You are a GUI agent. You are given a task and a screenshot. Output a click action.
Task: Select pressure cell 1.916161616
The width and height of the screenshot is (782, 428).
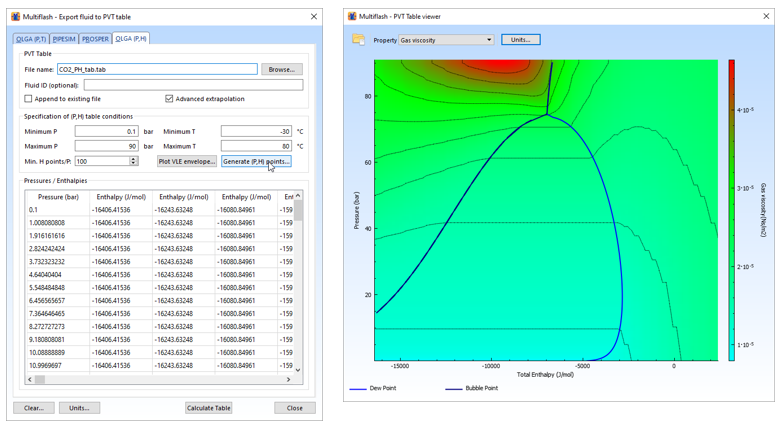click(58, 236)
